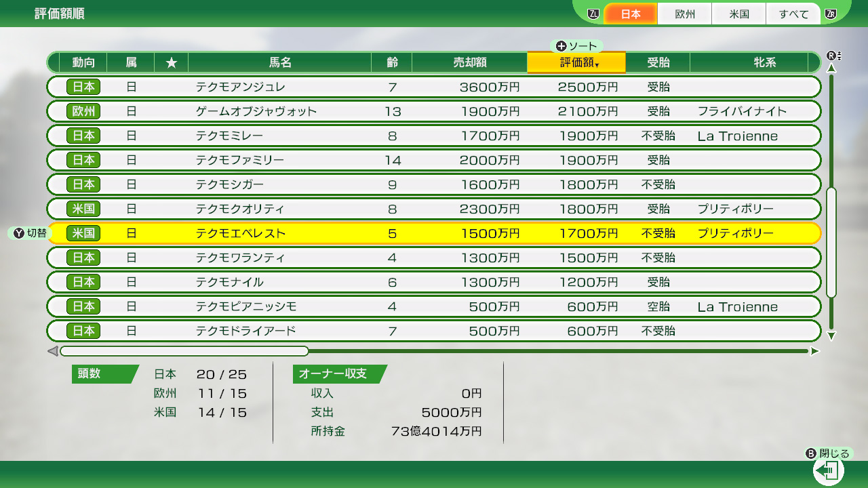Click the 動向 column header
868x488 pixels.
83,63
